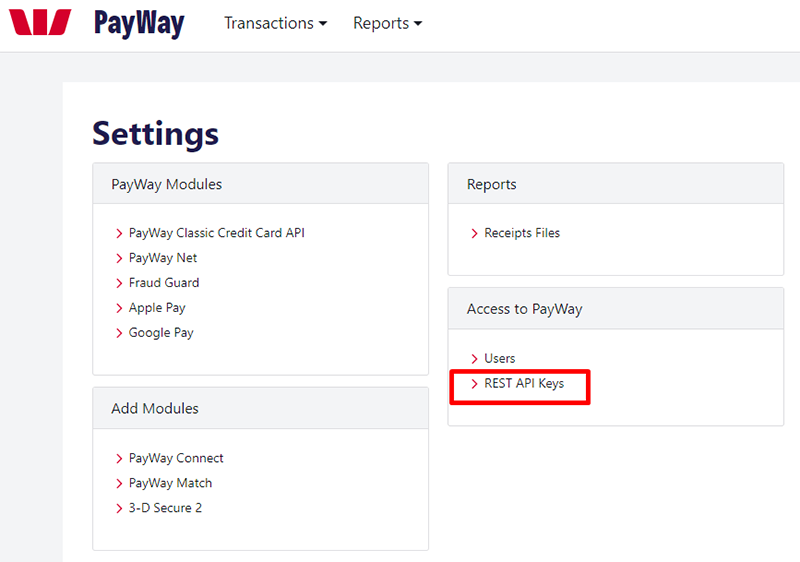Click the chevron beside PayWay Match

point(119,483)
